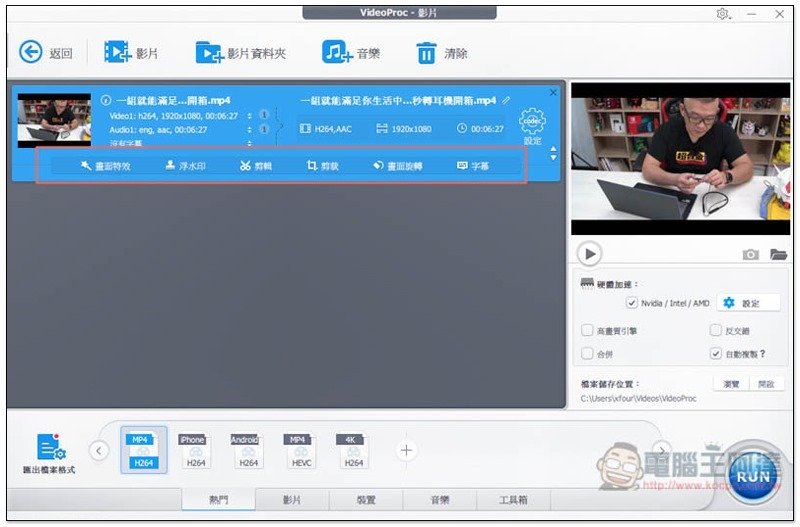Click the question mark next to 自動複製
Screen dimensions: 800x527
click(762, 354)
